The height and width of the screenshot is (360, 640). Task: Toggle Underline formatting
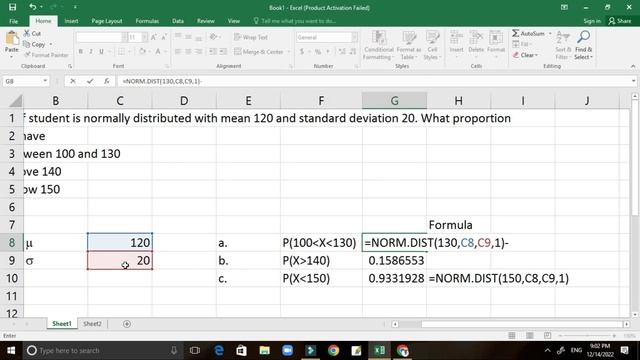[x=101, y=51]
